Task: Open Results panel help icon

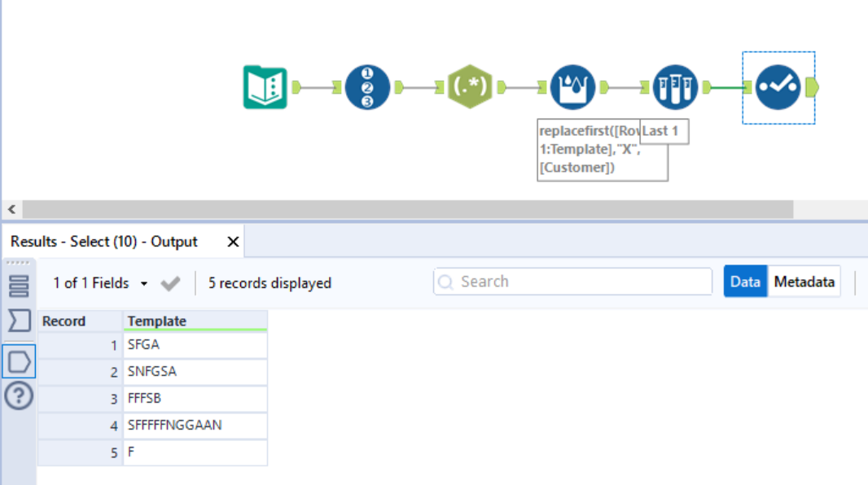Action: coord(18,396)
